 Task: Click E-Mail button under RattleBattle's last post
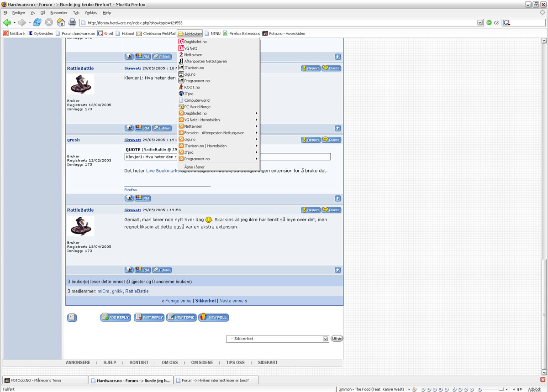162,270
